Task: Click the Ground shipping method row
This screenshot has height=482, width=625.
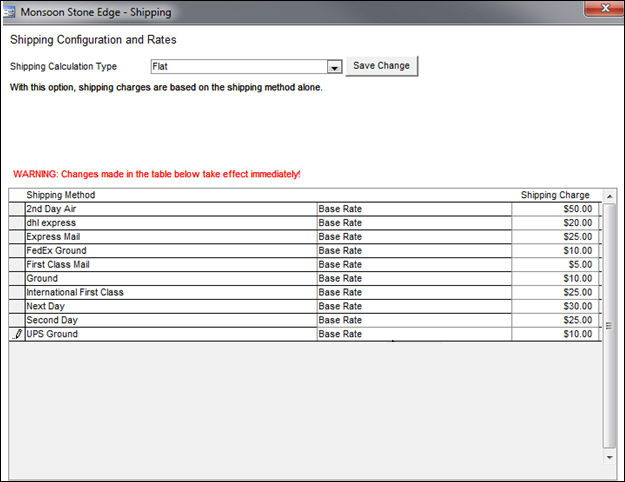Action: coord(170,279)
